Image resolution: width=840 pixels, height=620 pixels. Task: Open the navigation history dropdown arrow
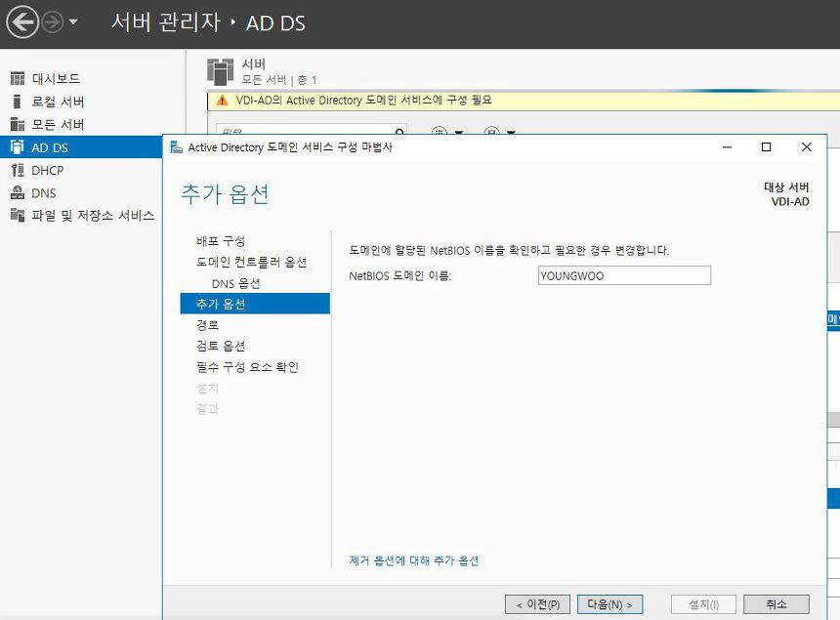click(x=73, y=21)
